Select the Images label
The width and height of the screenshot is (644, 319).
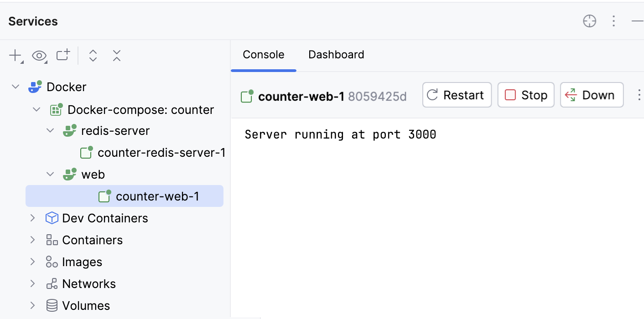[x=82, y=262]
